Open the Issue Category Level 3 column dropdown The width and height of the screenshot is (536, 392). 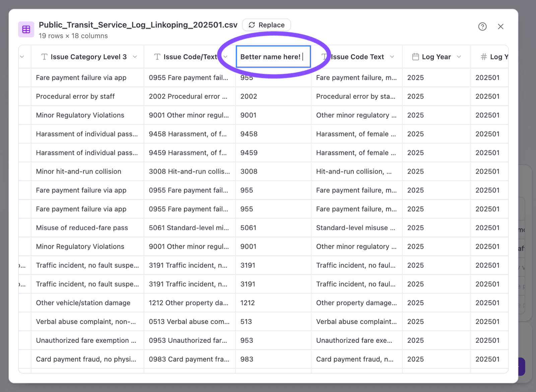135,57
